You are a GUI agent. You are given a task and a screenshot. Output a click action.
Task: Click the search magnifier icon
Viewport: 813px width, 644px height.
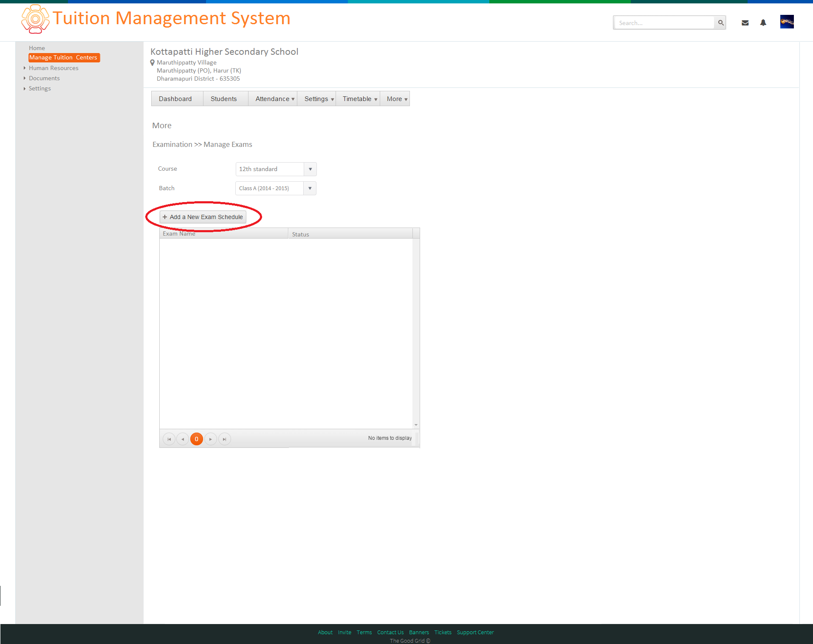[x=720, y=22]
